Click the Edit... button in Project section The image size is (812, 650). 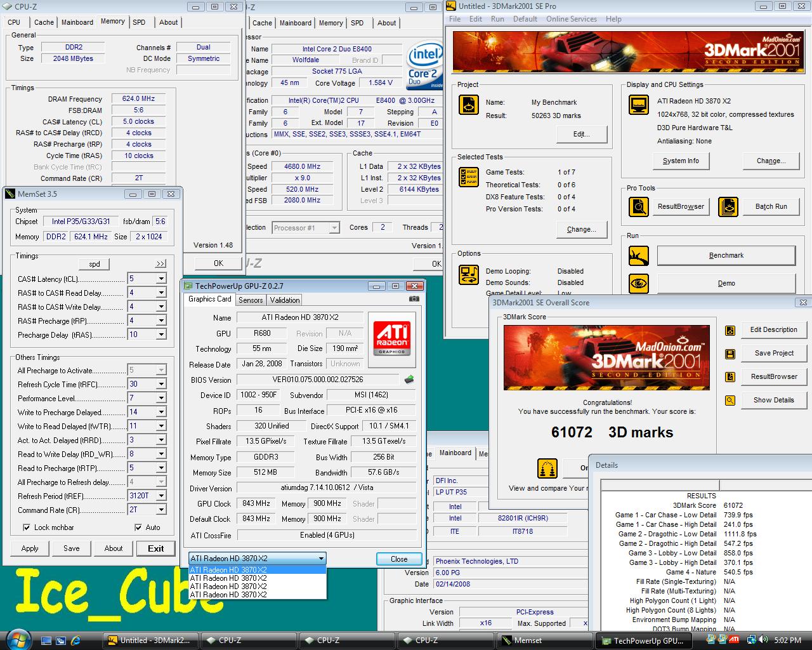coord(582,135)
